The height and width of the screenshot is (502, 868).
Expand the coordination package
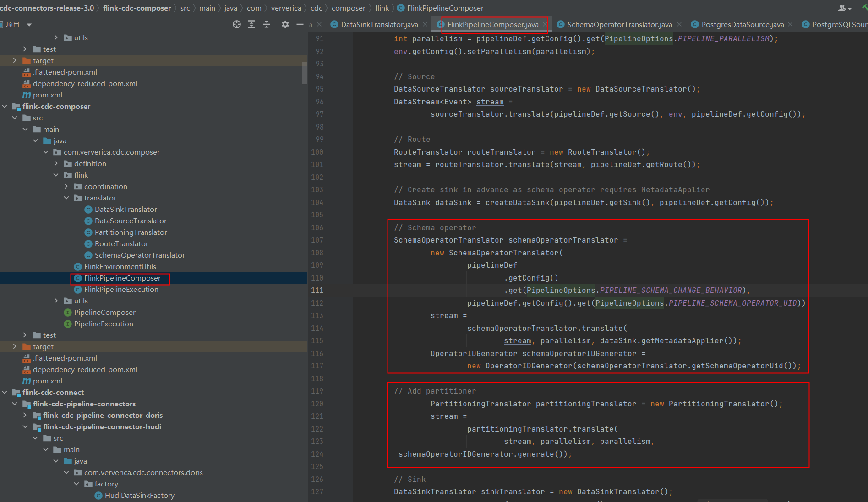66,186
